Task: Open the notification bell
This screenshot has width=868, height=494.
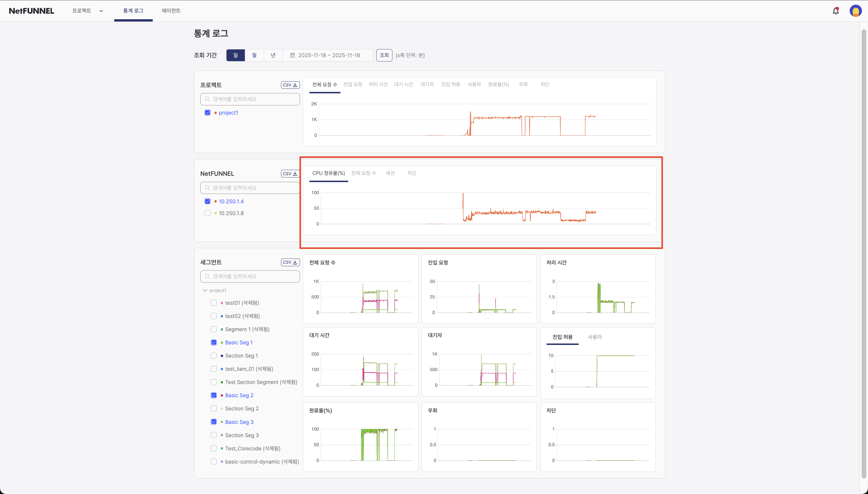Action: [836, 11]
